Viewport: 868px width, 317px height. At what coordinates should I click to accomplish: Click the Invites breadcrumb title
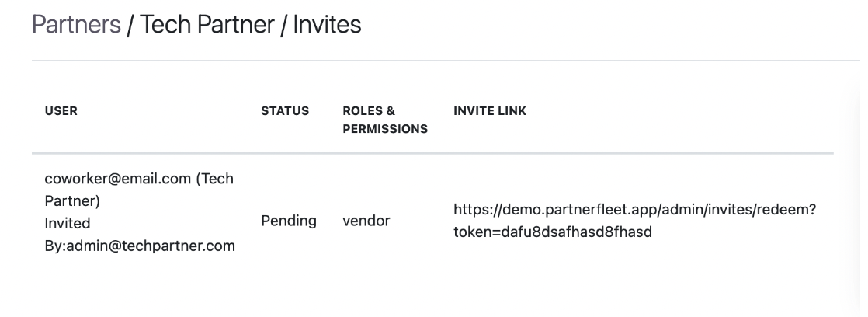(327, 24)
